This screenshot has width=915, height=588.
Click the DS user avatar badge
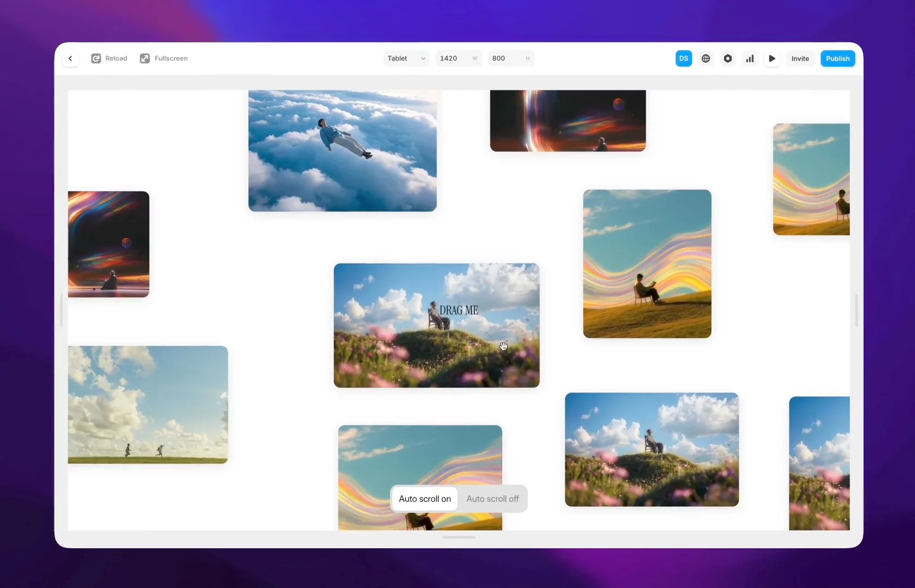(684, 58)
